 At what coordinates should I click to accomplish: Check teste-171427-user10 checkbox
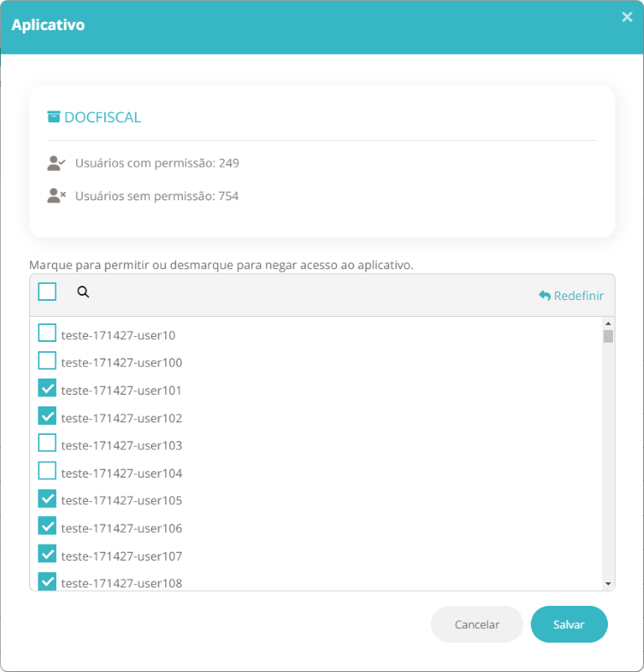(47, 333)
